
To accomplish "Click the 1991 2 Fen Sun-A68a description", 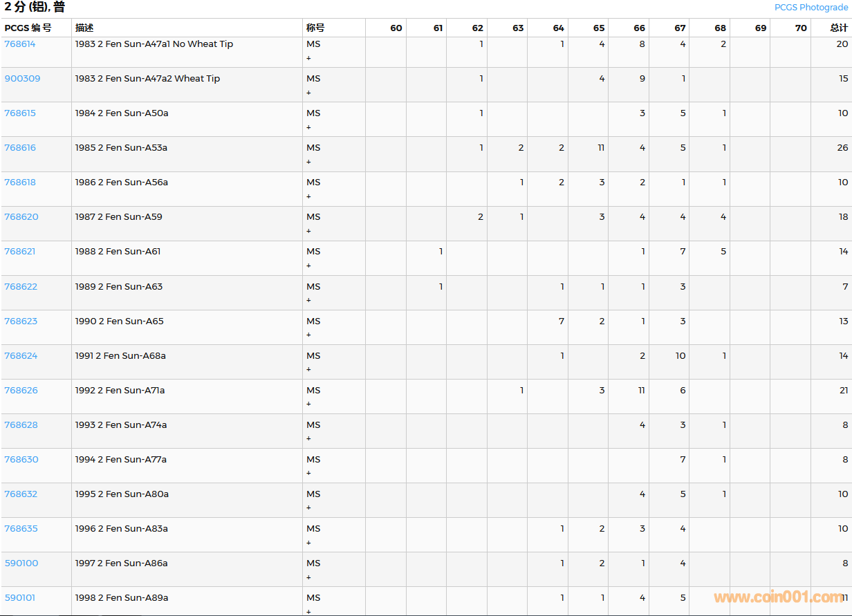I will (x=120, y=356).
